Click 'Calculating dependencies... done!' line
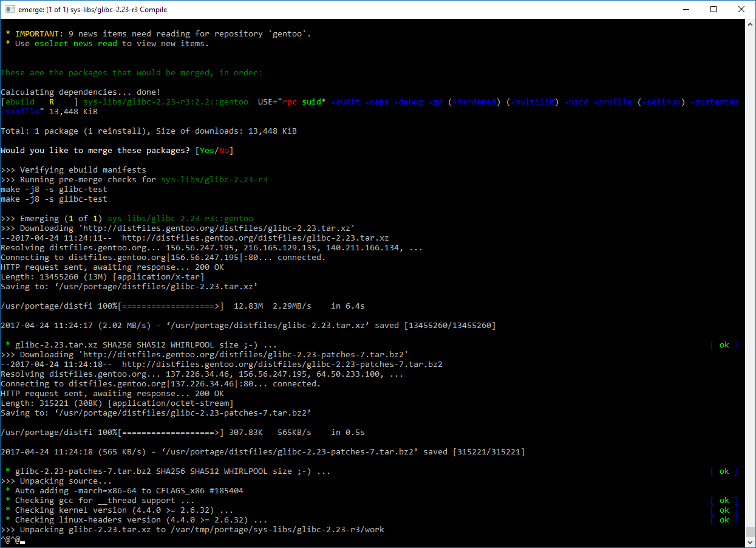Screen dimensions: 756x548 click(x=81, y=92)
